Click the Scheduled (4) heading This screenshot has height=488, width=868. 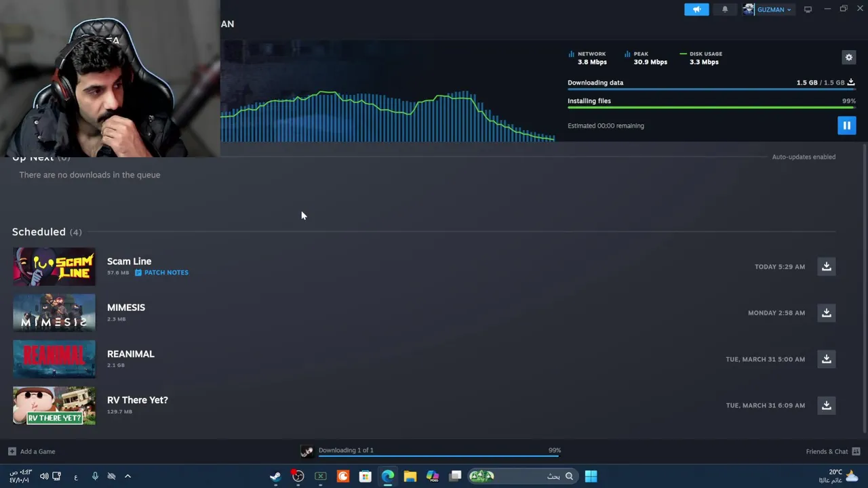pos(47,232)
